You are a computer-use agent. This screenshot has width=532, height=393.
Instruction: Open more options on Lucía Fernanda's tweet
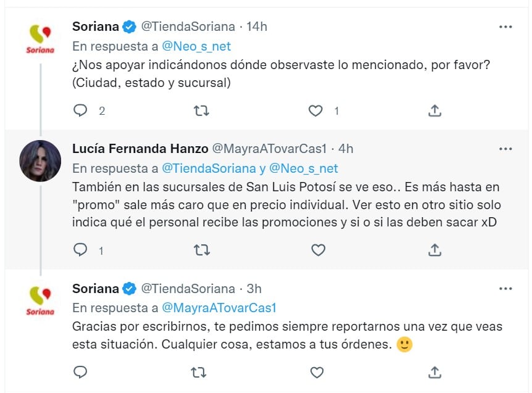pos(507,149)
